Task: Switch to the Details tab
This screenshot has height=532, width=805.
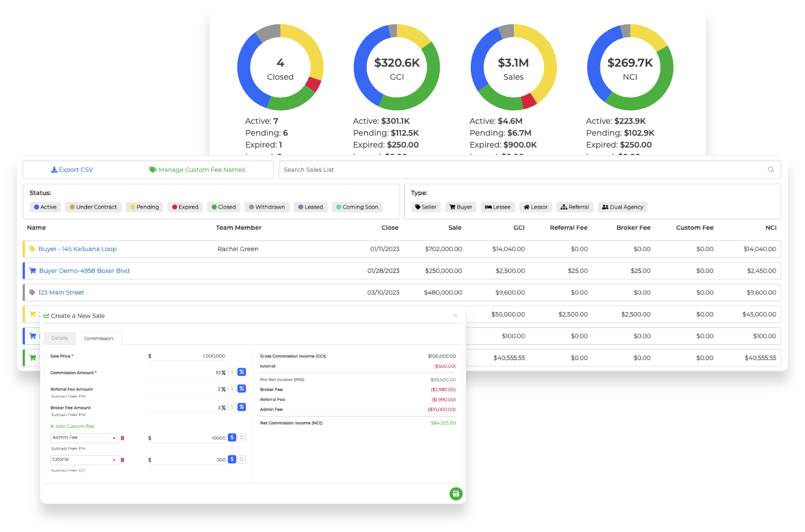Action: (59, 338)
